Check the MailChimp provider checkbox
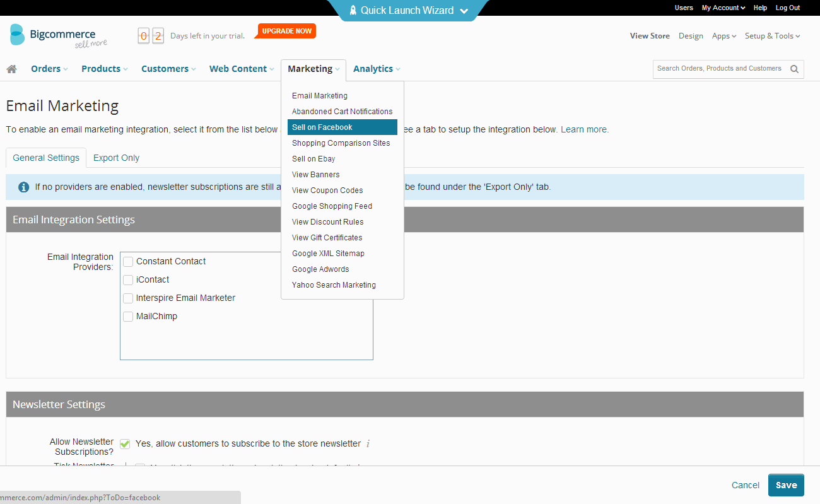The width and height of the screenshot is (820, 504). coord(128,316)
